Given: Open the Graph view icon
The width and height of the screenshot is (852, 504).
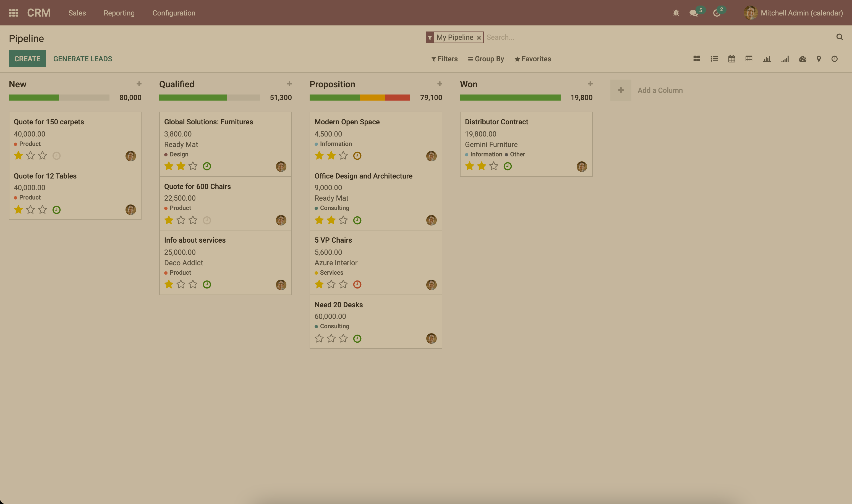Looking at the screenshot, I should pyautogui.click(x=767, y=59).
